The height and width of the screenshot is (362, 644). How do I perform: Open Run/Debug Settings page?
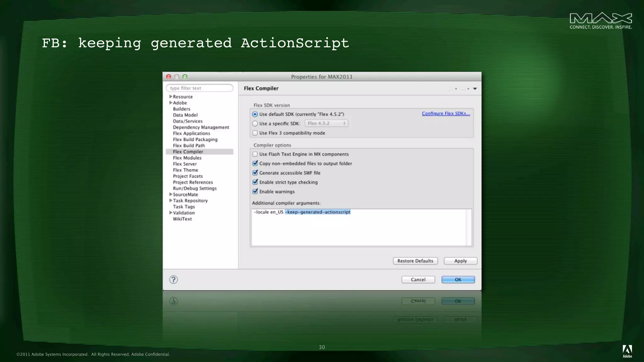pos(195,189)
